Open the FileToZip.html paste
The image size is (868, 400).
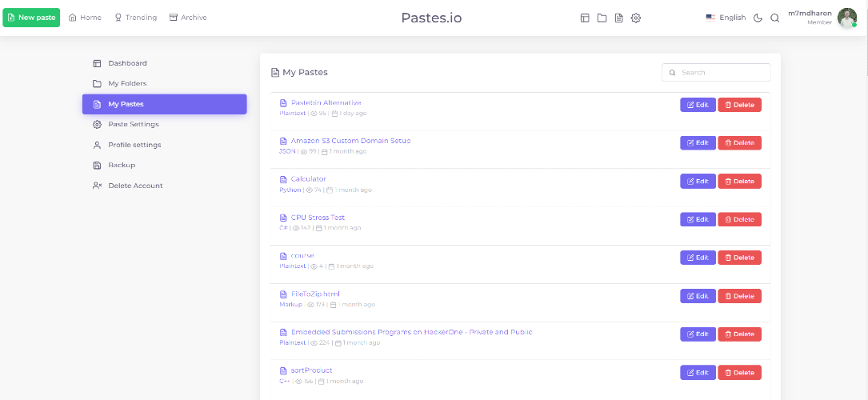pos(315,294)
